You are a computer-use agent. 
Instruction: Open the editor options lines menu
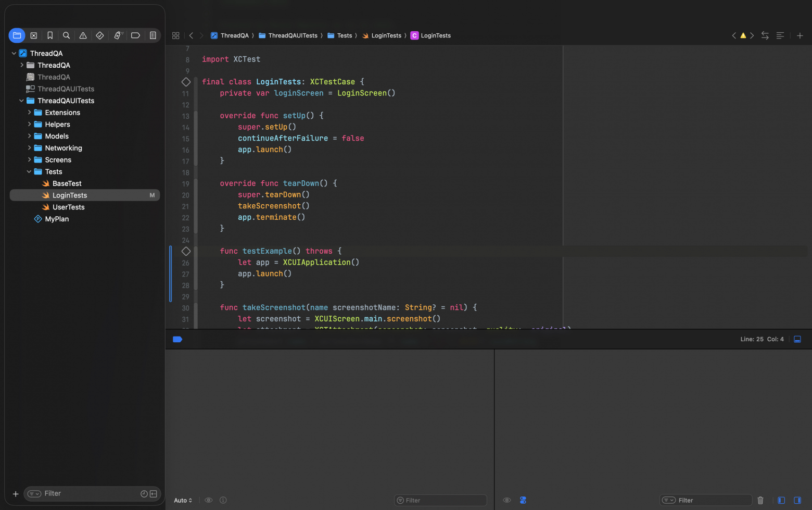780,35
